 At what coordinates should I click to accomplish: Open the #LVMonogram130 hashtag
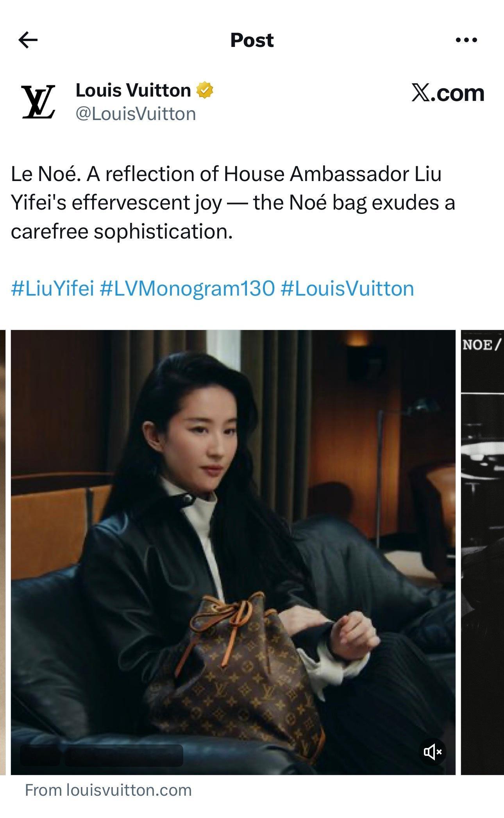(188, 289)
